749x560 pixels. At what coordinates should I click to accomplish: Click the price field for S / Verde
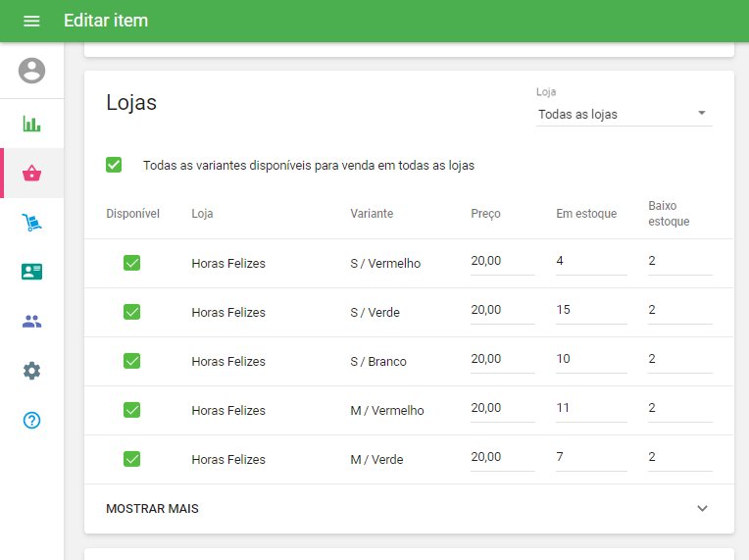[x=502, y=311]
